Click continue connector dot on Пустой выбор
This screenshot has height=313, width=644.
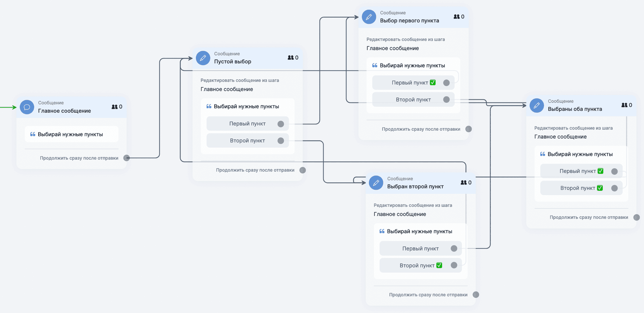click(x=303, y=170)
